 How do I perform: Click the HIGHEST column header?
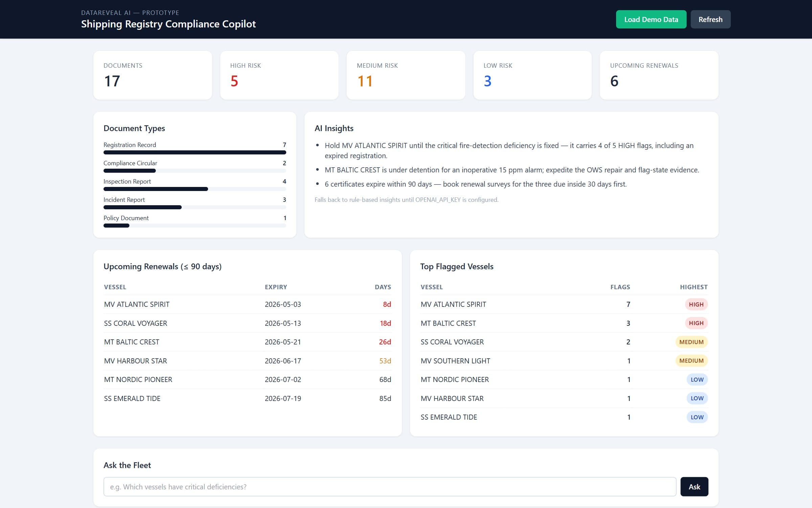(x=694, y=287)
